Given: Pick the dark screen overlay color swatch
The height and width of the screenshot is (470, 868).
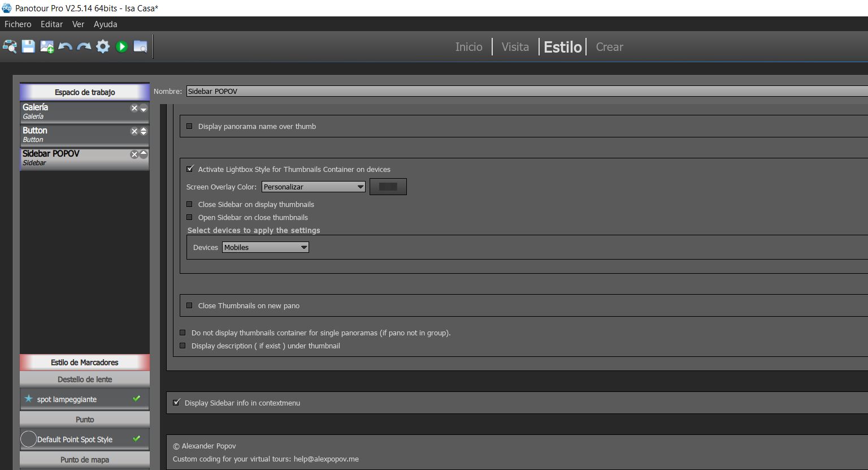Looking at the screenshot, I should (x=388, y=187).
